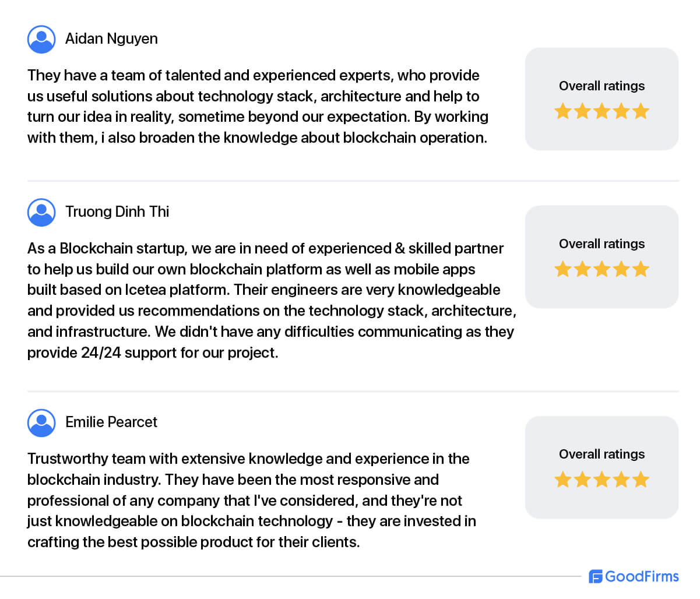Click Emilie Pearcet's review starting with Trustworthy team
The height and width of the screenshot is (599, 700).
252,500
